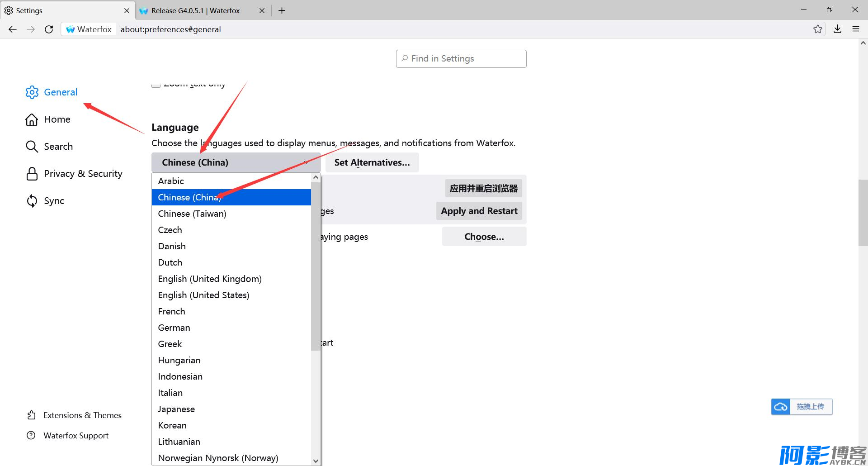Click the 应用并重启浏览器 button

click(484, 189)
